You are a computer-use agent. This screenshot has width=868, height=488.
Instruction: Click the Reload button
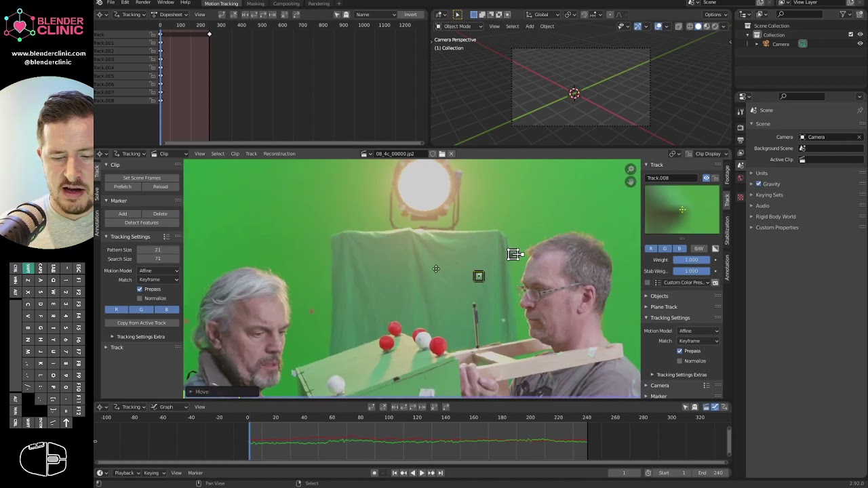click(161, 187)
